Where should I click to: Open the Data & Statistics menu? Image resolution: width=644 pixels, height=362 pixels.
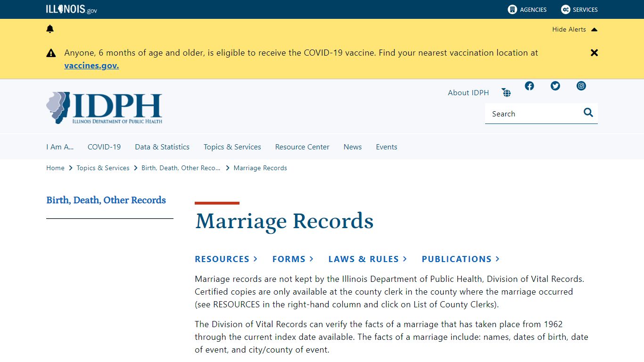162,147
